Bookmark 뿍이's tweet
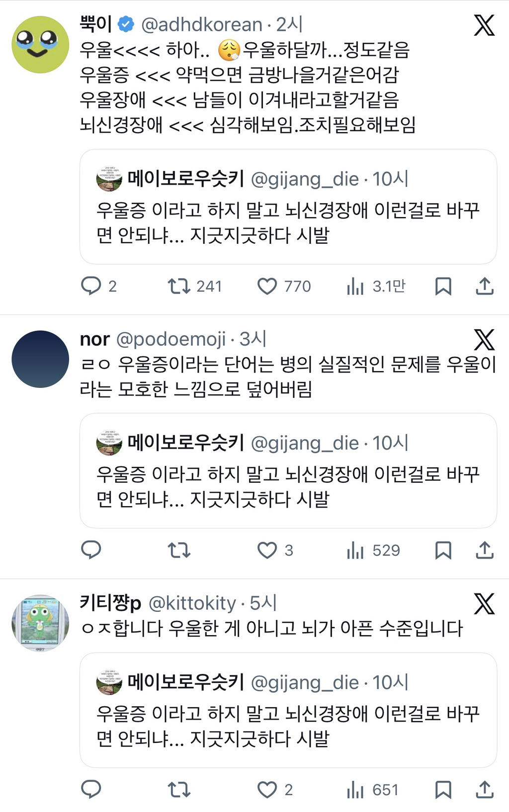Screen dimensions: 509x812 point(444,286)
